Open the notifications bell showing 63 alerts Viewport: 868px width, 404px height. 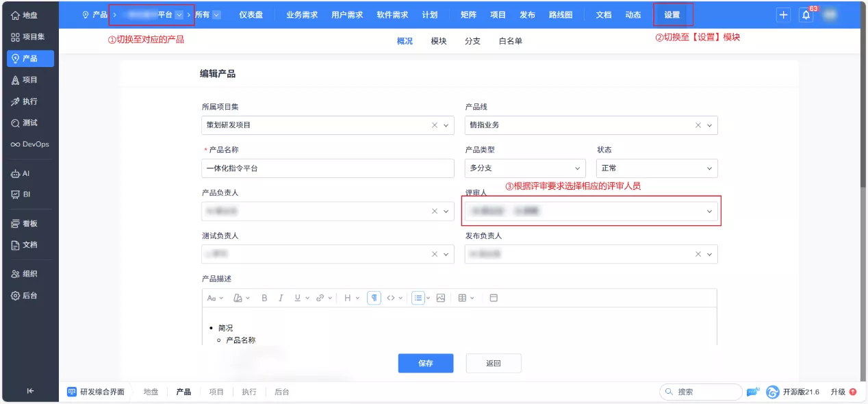[x=806, y=14]
